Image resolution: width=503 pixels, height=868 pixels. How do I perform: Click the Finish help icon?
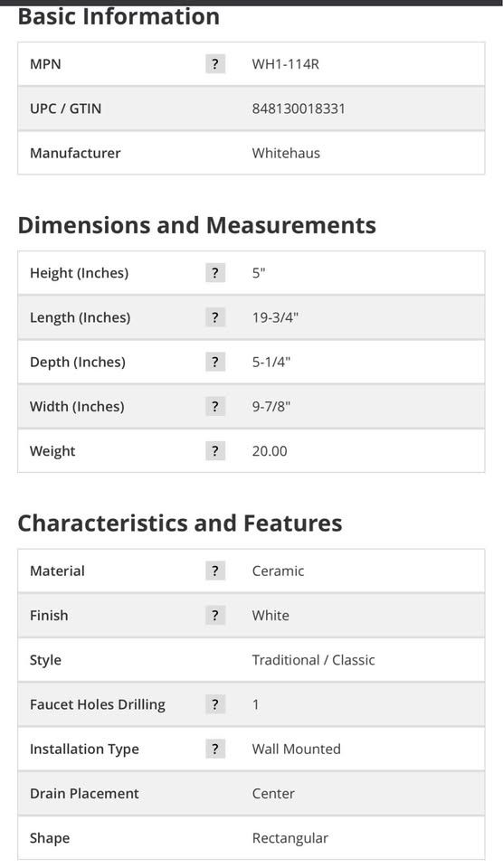(x=215, y=616)
